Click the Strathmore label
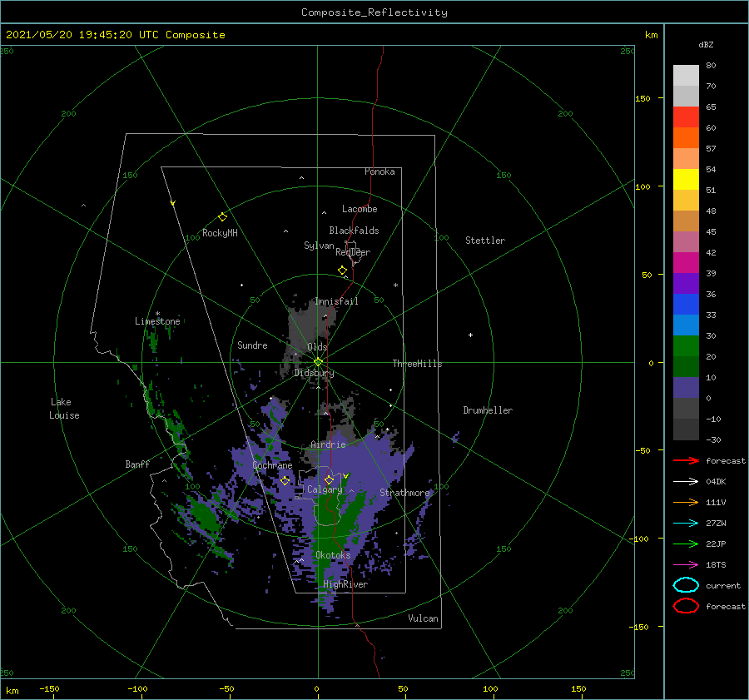Viewport: 749px width, 700px height. [x=405, y=492]
